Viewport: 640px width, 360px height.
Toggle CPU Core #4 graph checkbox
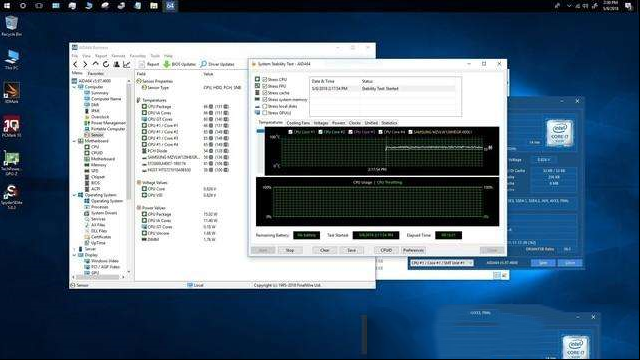(380, 132)
